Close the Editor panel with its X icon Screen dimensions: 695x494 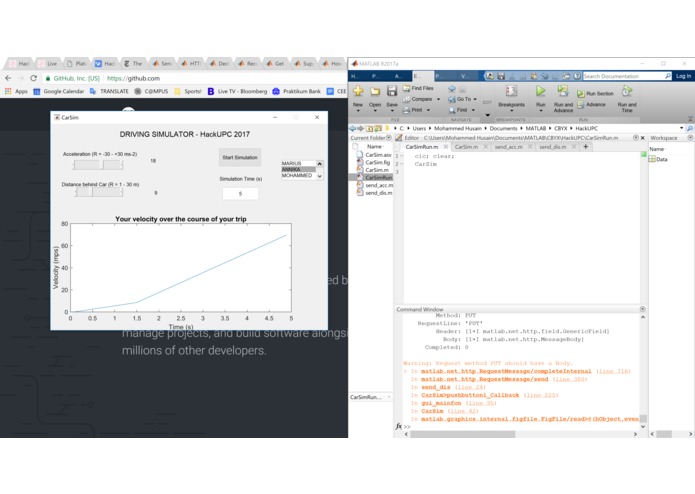[643, 138]
